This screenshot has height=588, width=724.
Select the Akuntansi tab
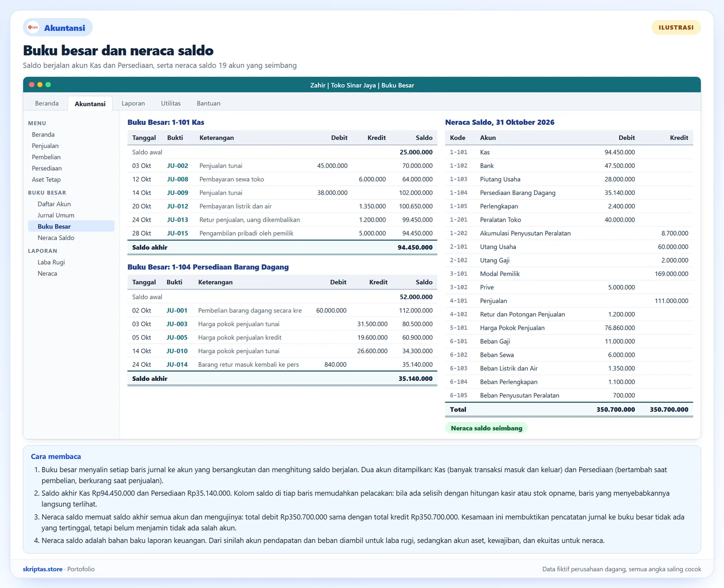click(x=90, y=104)
